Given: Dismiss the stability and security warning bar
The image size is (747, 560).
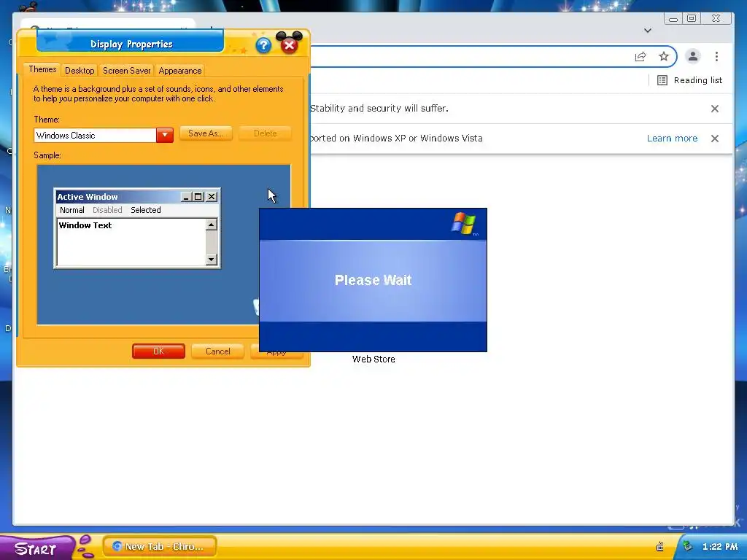Looking at the screenshot, I should [715, 109].
